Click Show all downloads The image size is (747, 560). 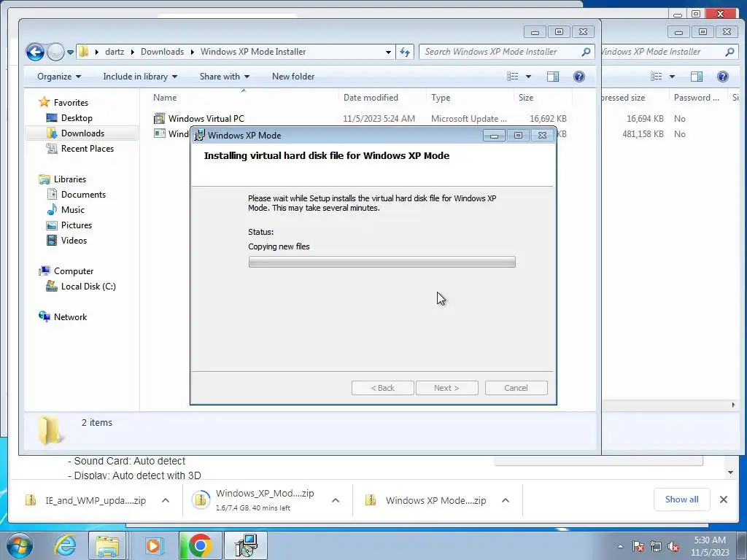point(682,499)
